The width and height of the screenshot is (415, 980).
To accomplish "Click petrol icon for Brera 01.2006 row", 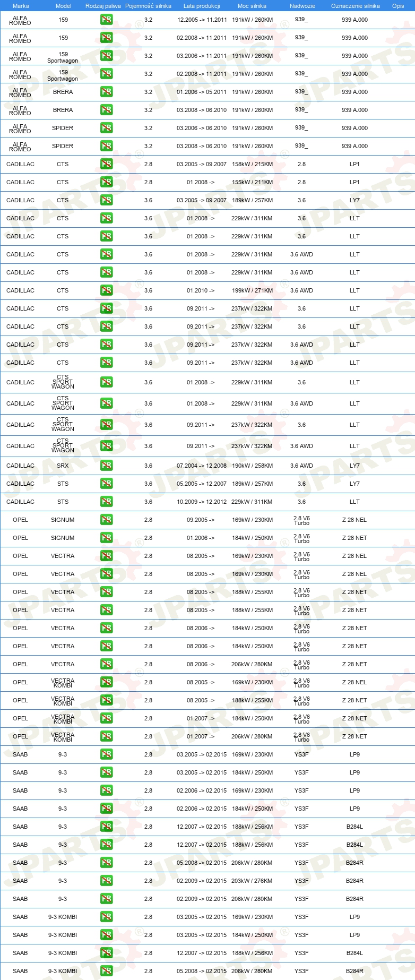I will (106, 92).
